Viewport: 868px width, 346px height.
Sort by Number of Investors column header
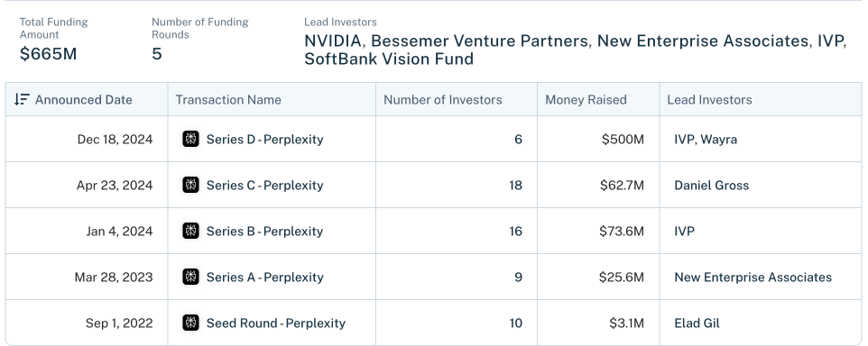click(x=443, y=99)
